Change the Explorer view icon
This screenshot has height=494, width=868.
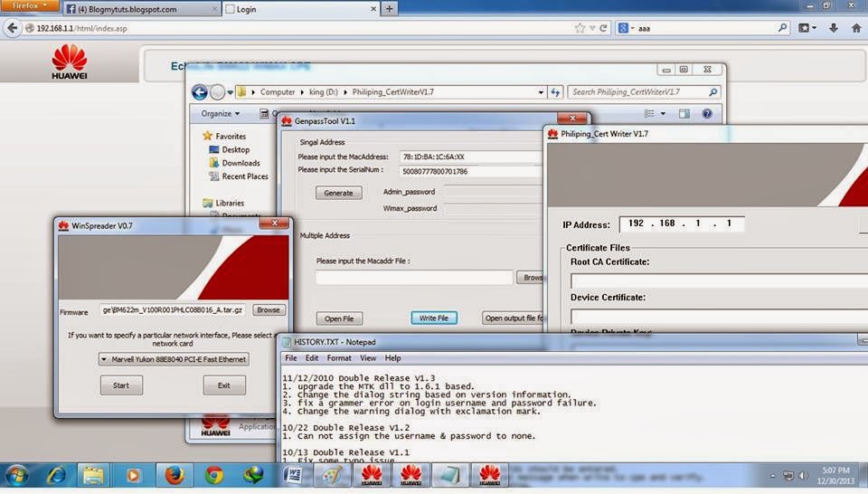(x=649, y=113)
